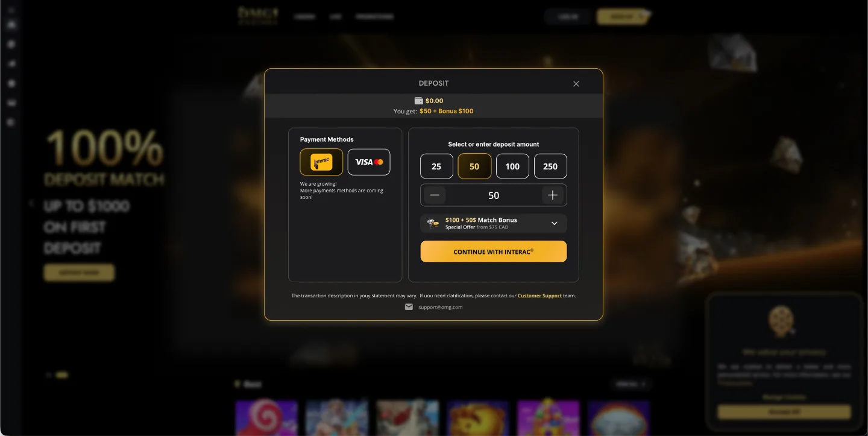This screenshot has width=868, height=436.
Task: Click the plus icon to increase the amount
Action: (553, 195)
